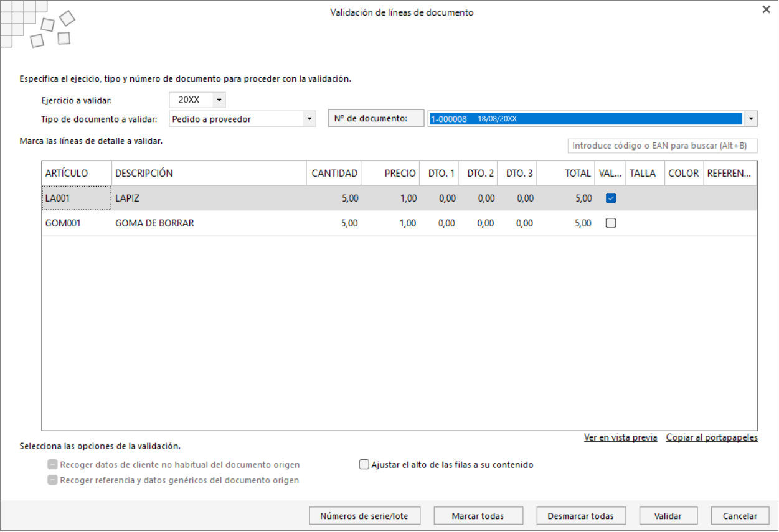Screen dimensions: 779x532
Task: Sort by ARTÍCULO column header
Action: tap(77, 174)
